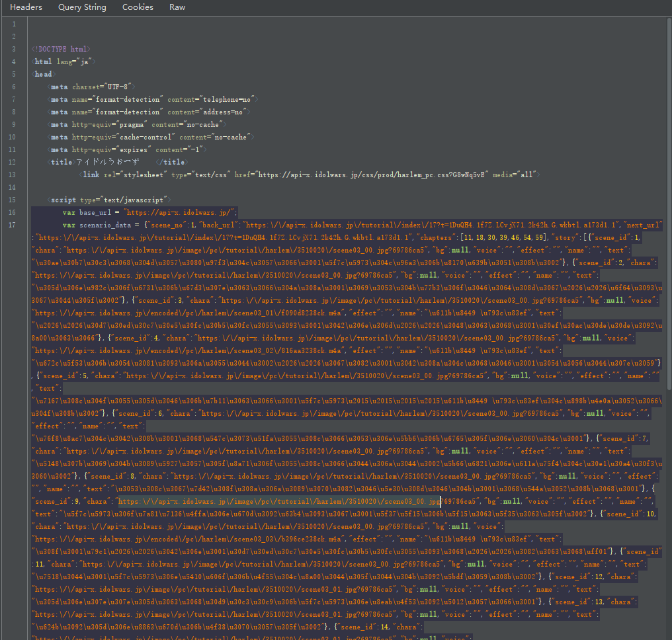Switch to the Headers tab
672x640 pixels.
(x=26, y=7)
